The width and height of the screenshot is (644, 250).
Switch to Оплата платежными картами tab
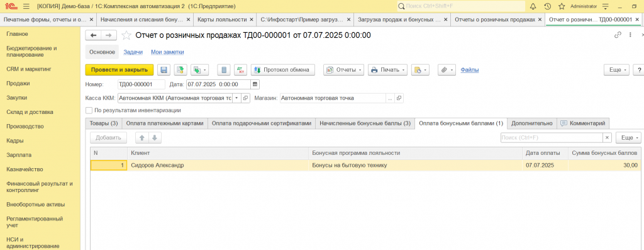coord(165,123)
